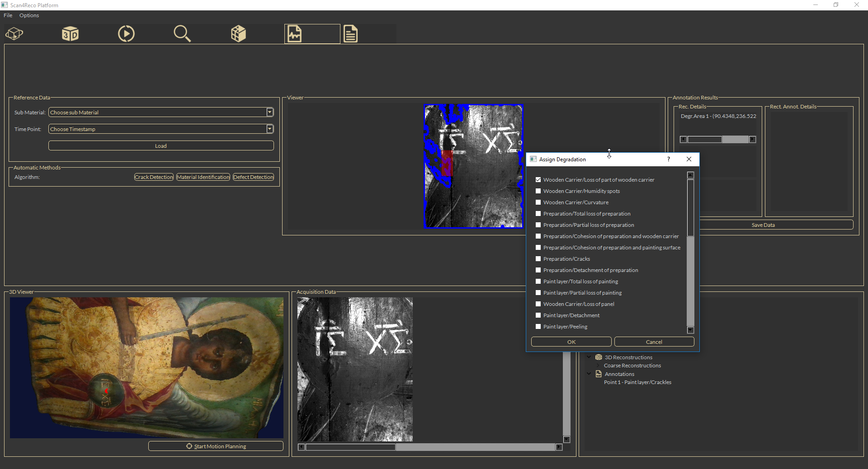868x469 pixels.
Task: Run Crack Detection algorithm
Action: click(154, 177)
